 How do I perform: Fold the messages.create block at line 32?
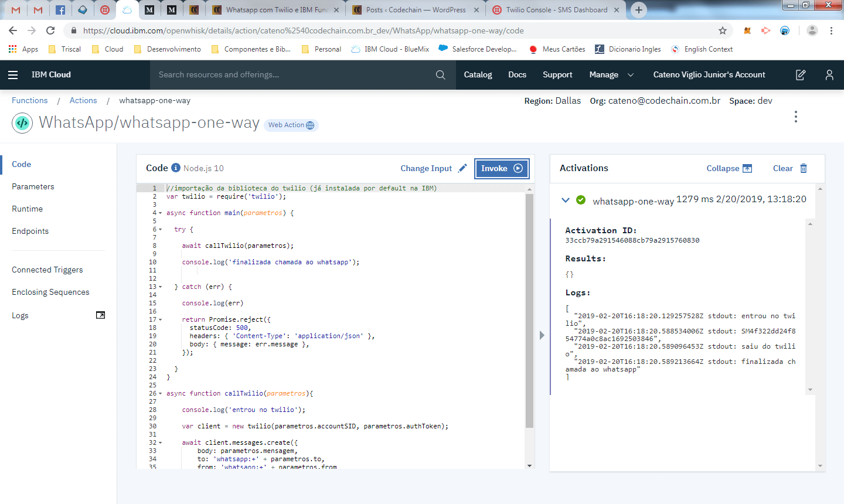pyautogui.click(x=161, y=442)
